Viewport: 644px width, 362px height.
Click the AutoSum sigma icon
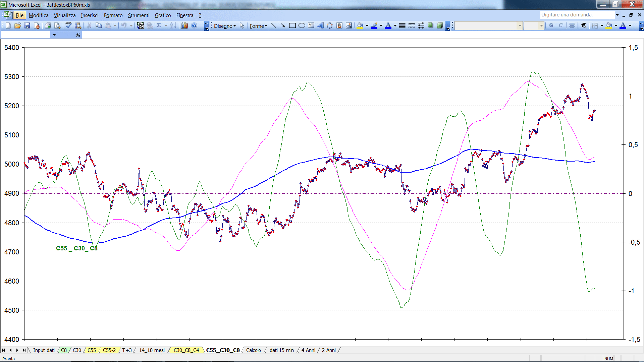(159, 26)
